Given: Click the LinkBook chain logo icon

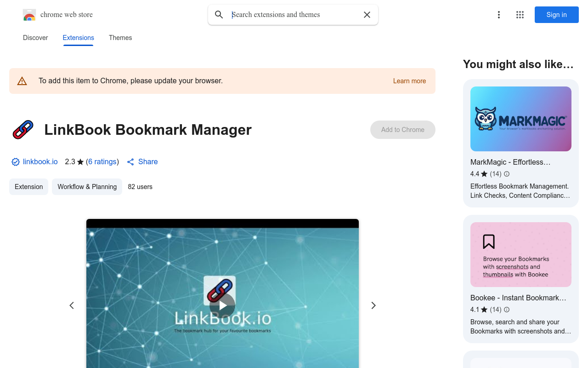Looking at the screenshot, I should [23, 130].
